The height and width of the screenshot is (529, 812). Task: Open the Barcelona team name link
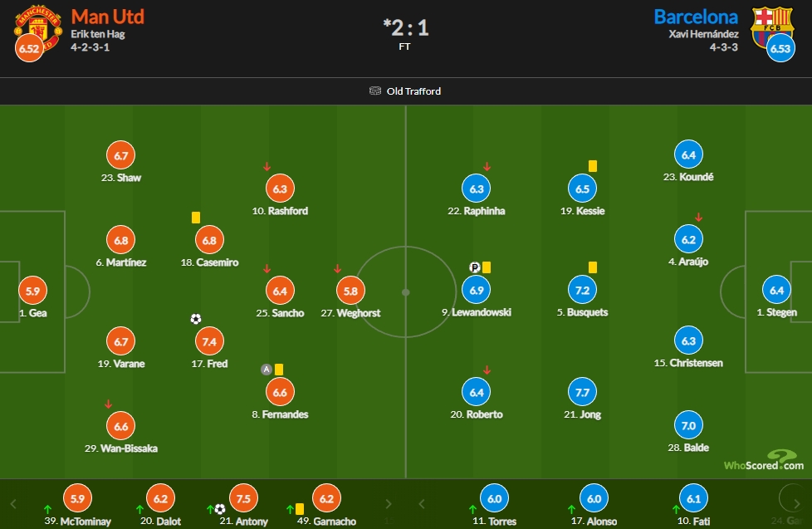[x=696, y=17]
